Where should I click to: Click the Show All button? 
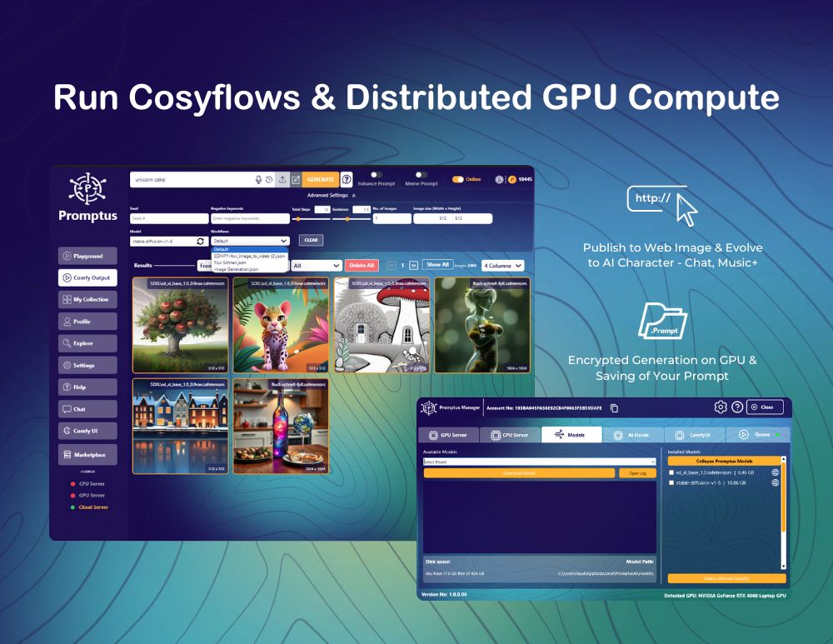pos(438,265)
